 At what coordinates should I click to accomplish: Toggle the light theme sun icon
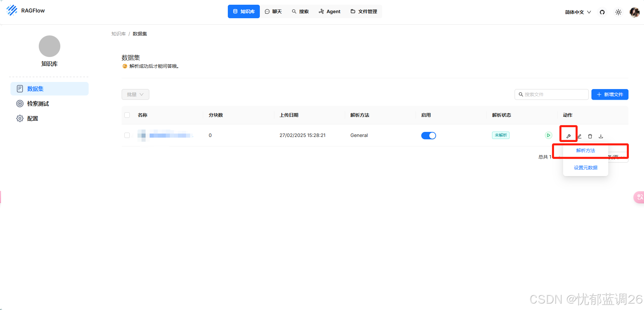click(618, 12)
